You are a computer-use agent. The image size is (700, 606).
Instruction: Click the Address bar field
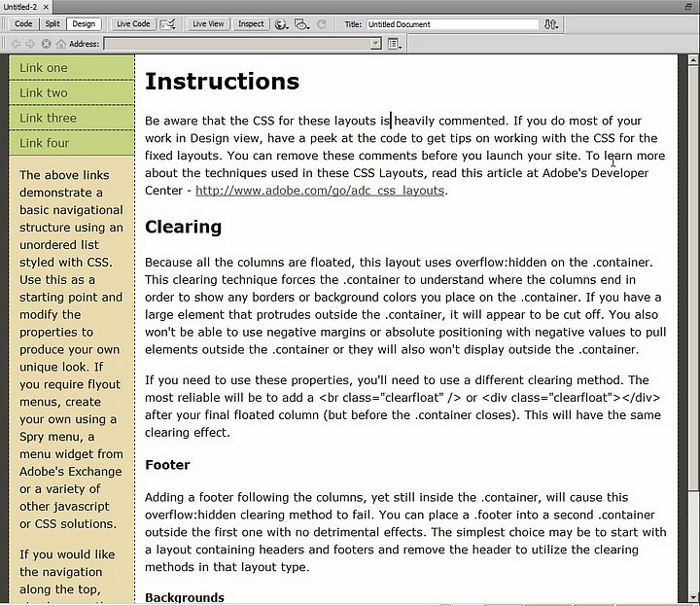(237, 44)
